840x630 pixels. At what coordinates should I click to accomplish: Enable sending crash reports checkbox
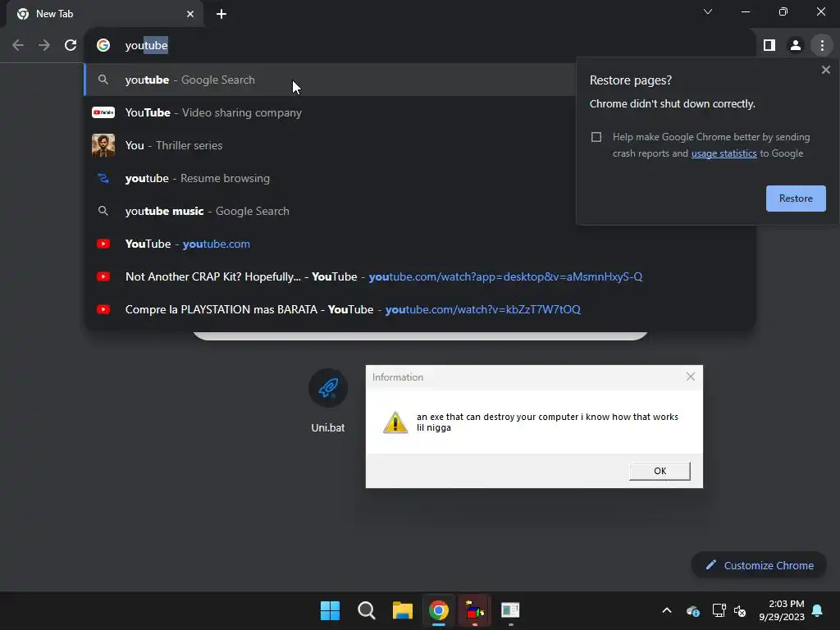[596, 137]
